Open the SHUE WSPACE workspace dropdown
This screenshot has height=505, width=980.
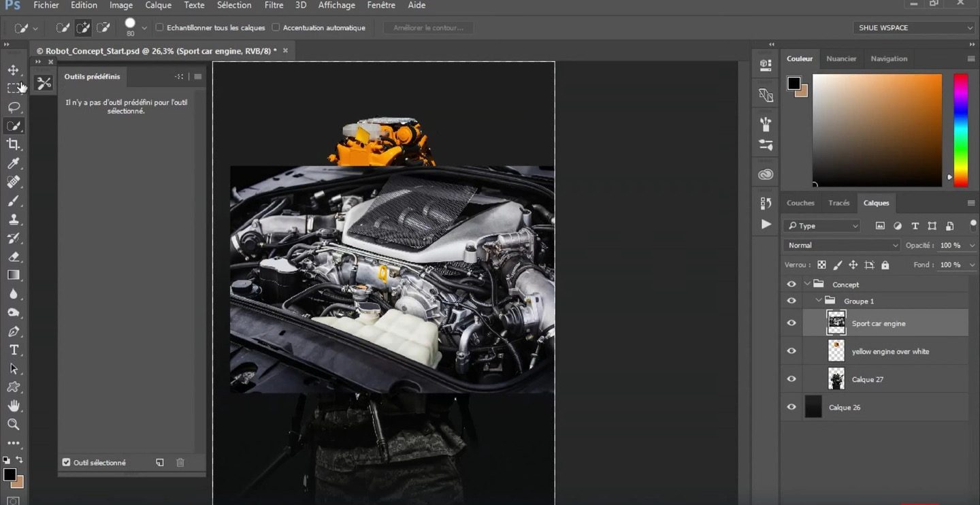[x=914, y=28]
